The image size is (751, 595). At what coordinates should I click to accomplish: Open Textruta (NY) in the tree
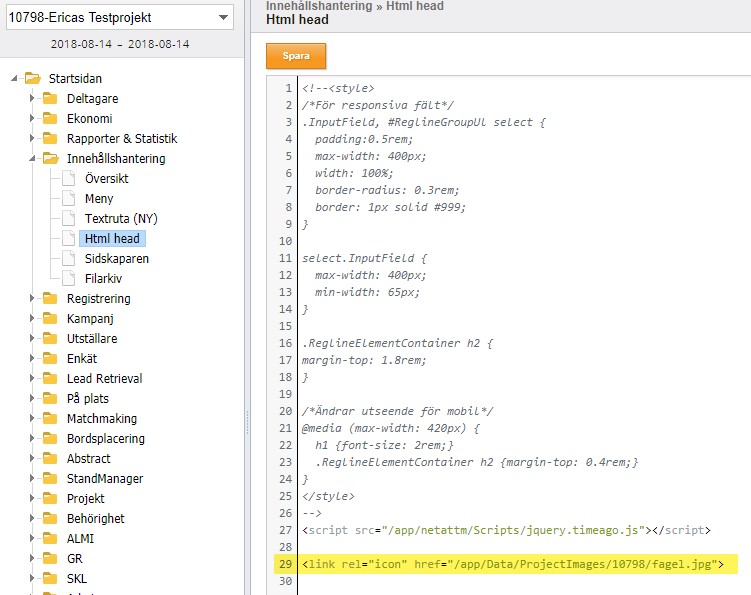click(121, 218)
